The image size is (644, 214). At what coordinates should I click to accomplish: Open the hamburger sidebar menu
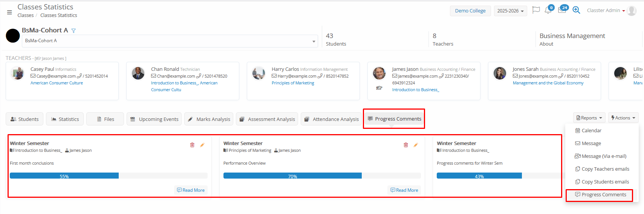coord(9,12)
